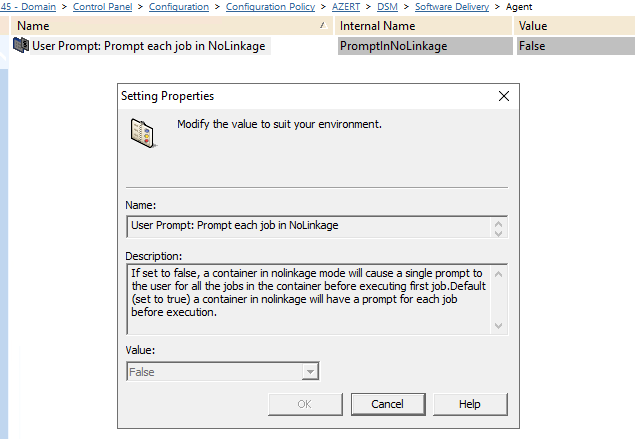
Task: Go to the Configuration breadcrumb link
Action: click(179, 7)
